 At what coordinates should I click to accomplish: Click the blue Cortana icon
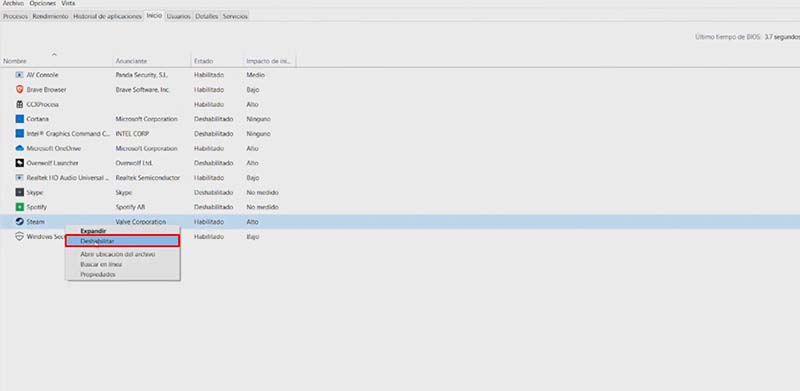coord(19,119)
